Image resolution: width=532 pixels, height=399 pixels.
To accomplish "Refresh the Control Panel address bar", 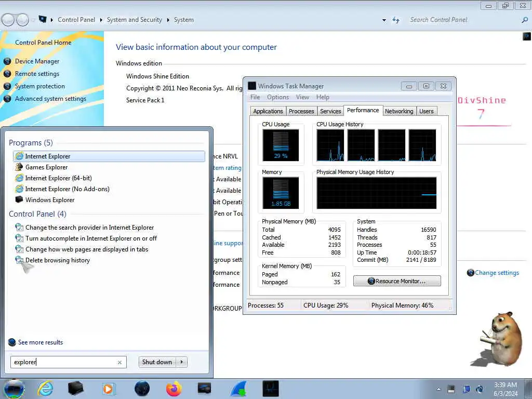I will 396,20.
